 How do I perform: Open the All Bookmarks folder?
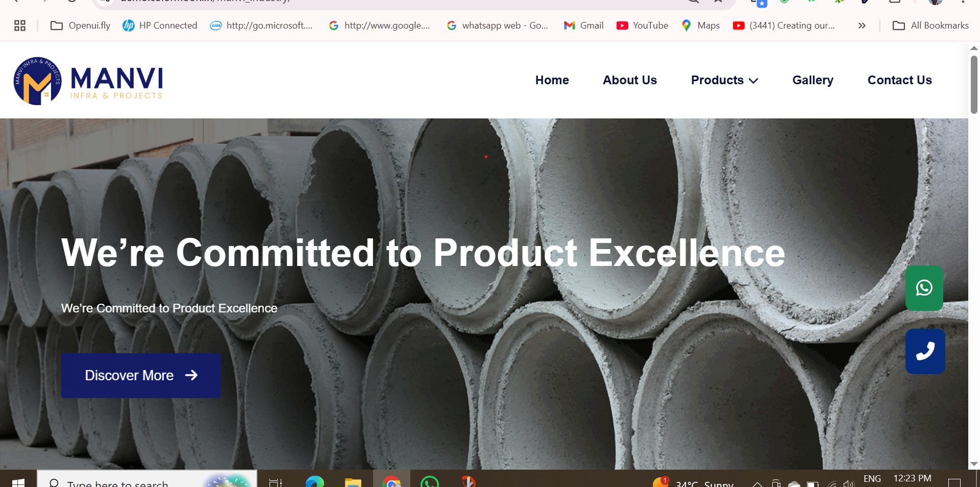point(930,26)
